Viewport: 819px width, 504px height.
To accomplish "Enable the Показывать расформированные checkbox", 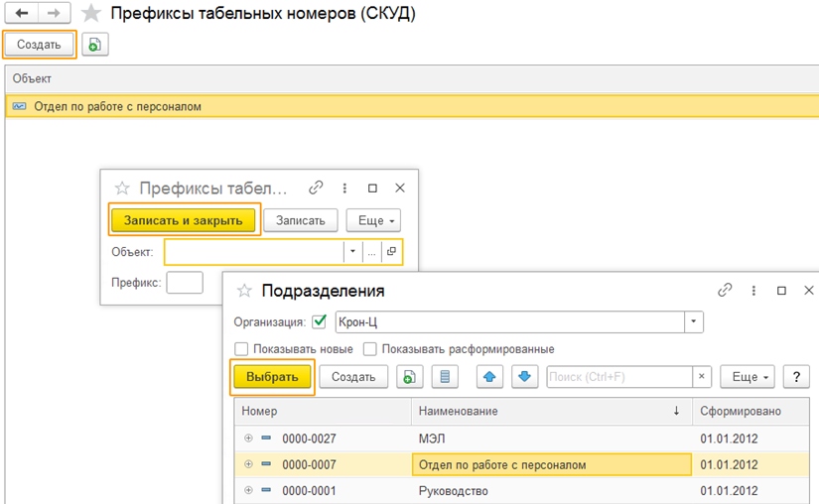I will click(x=370, y=349).
